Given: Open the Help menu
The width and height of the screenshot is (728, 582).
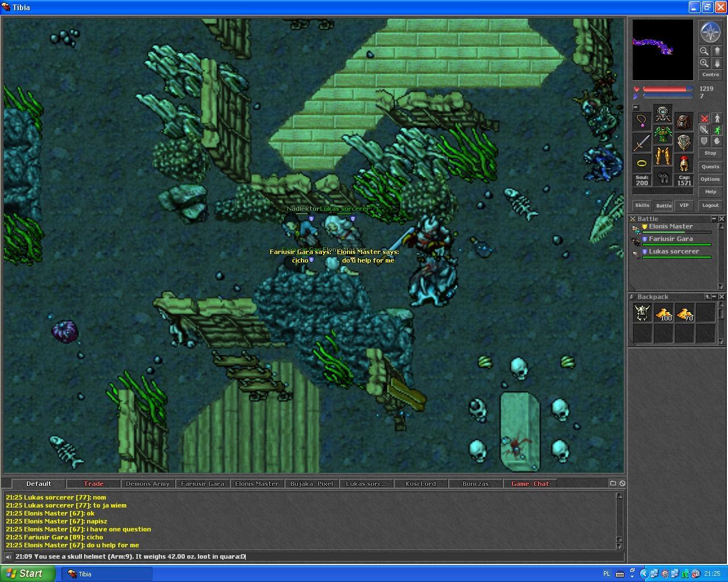Looking at the screenshot, I should [710, 192].
